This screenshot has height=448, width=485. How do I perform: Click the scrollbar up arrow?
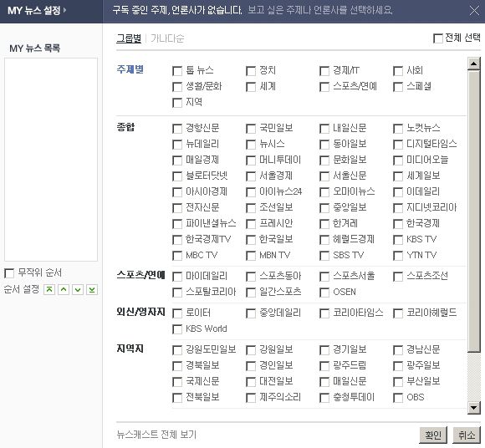point(473,64)
